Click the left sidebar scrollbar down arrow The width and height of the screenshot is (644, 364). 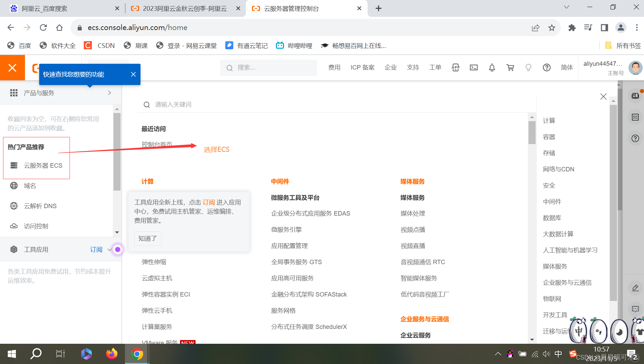tap(117, 232)
